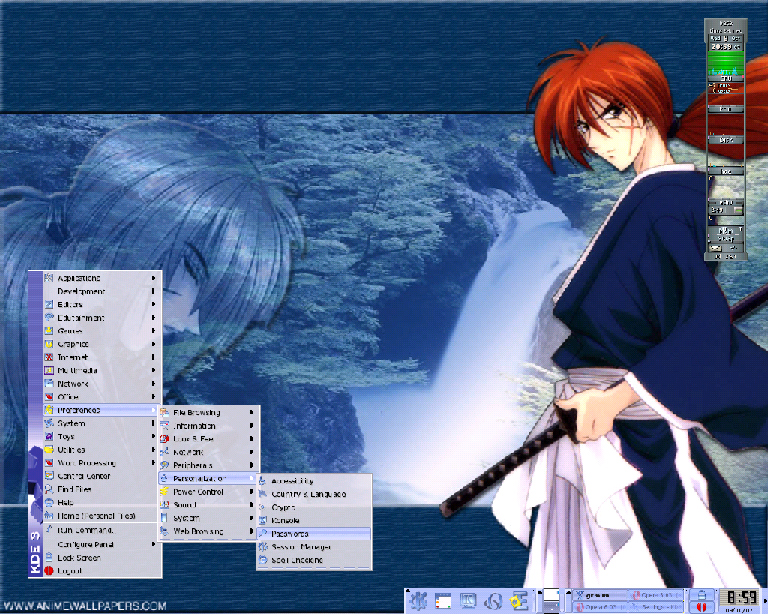Select Country & Language entry

coord(314,495)
